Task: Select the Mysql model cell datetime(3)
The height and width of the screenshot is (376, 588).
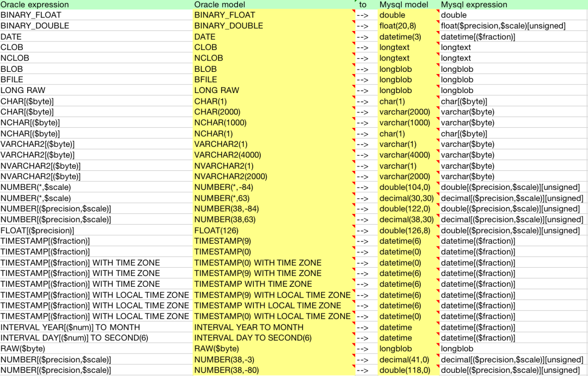Action: tap(408, 37)
